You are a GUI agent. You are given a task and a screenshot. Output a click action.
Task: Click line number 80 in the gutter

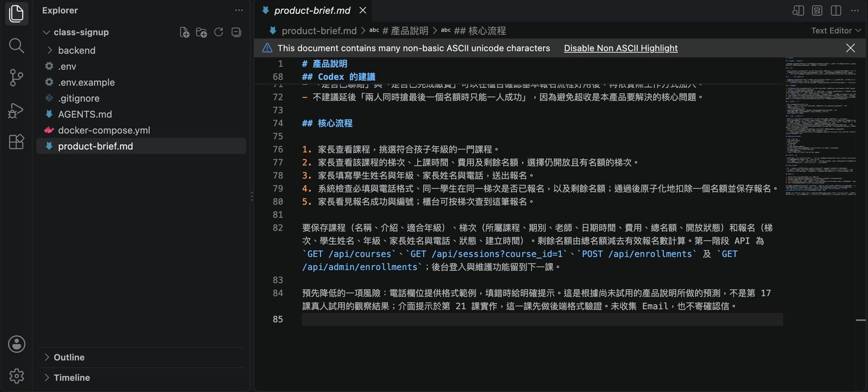point(278,202)
